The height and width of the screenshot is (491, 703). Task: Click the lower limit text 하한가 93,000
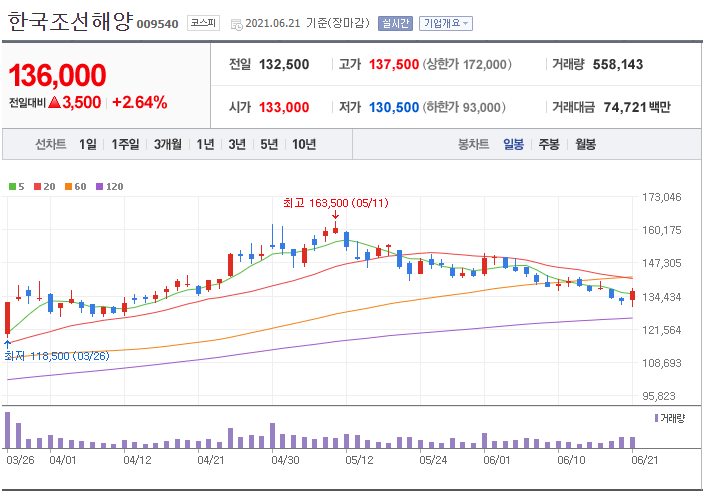(x=464, y=108)
